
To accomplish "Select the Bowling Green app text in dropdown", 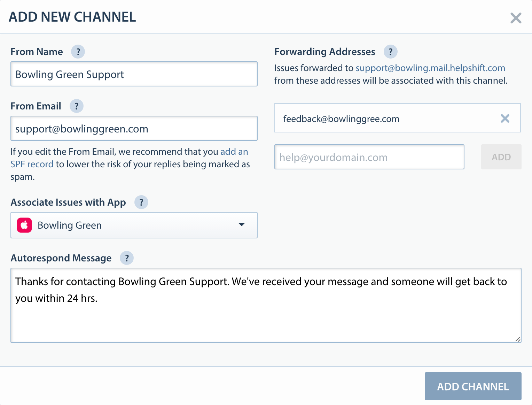I will tap(70, 226).
